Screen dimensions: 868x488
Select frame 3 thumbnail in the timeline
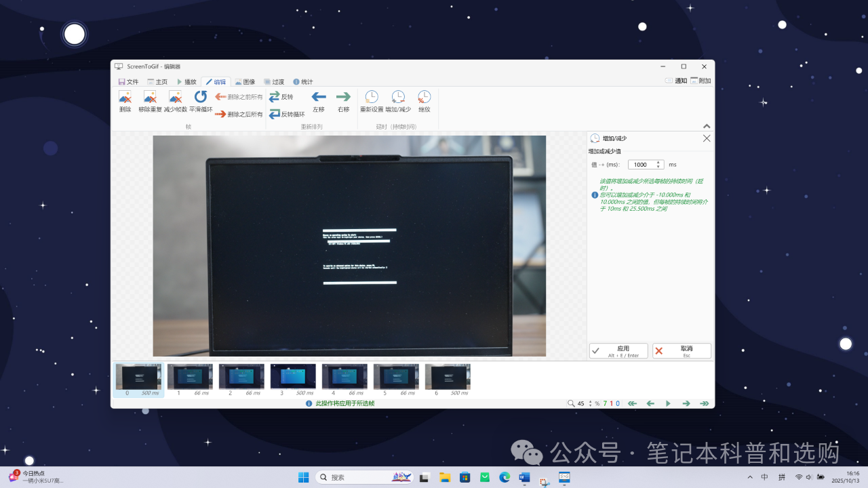tap(293, 379)
